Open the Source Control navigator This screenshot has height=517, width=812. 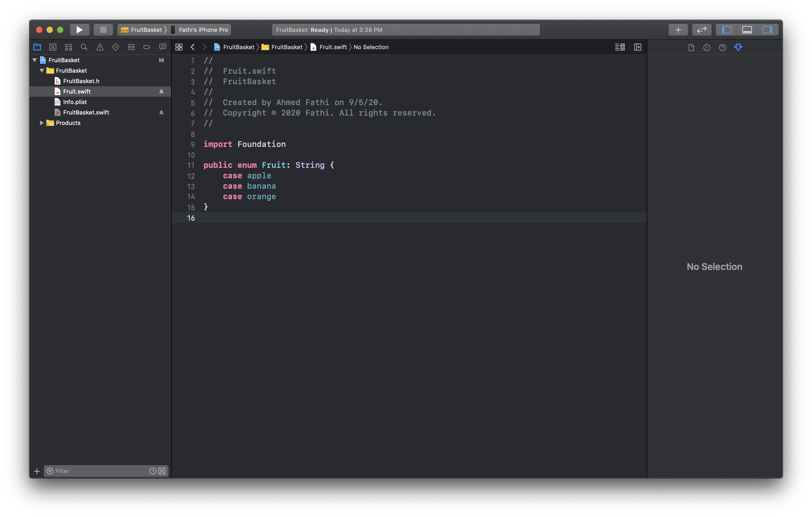[53, 47]
